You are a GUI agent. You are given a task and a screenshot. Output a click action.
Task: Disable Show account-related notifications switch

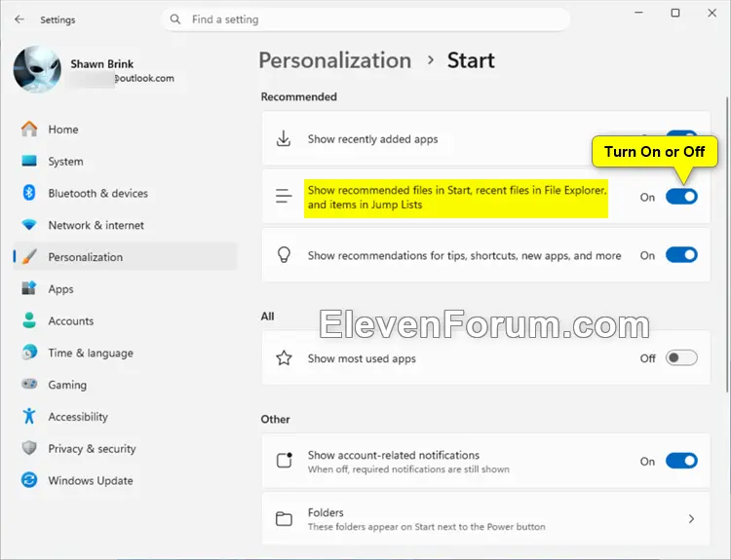(x=681, y=461)
